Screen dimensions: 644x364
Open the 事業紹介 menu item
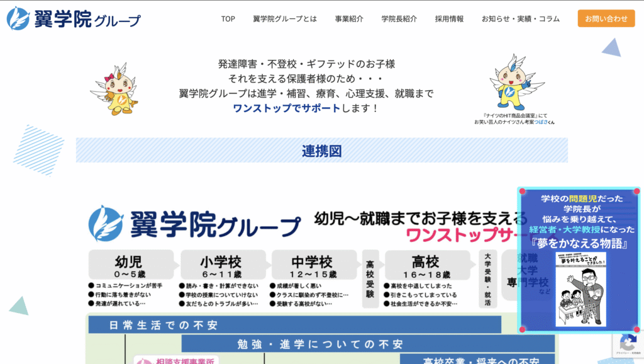coord(348,19)
